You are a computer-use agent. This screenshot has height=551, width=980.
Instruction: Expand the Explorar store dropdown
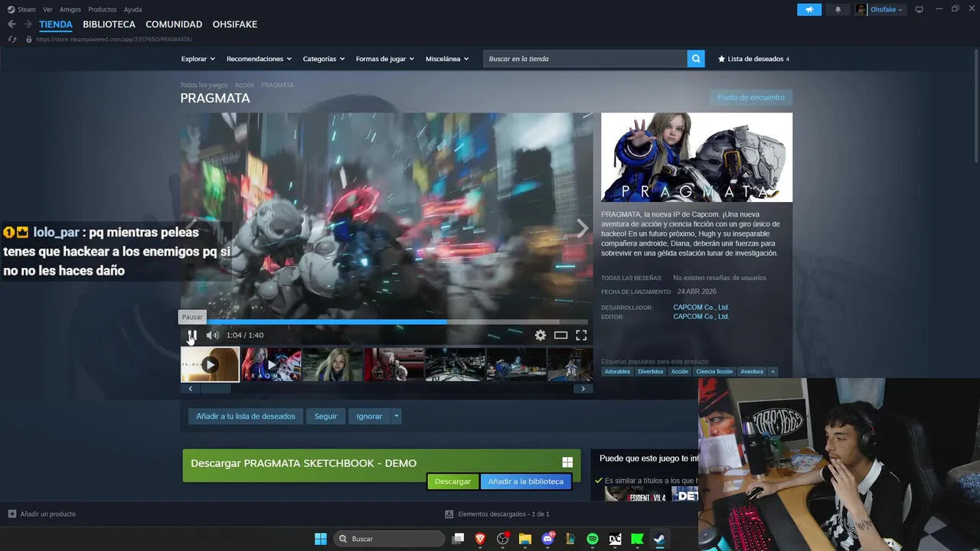coord(198,59)
